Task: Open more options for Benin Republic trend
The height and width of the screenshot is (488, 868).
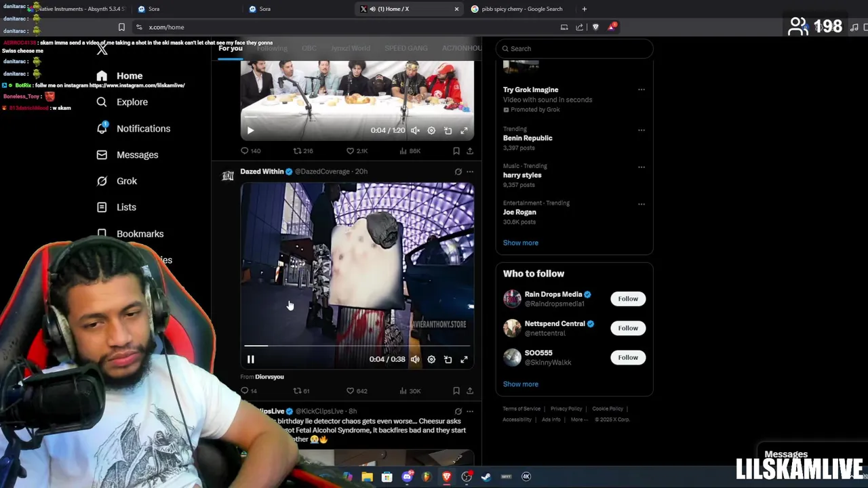Action: (641, 129)
